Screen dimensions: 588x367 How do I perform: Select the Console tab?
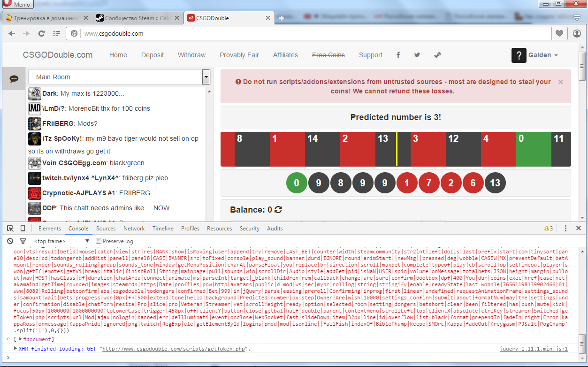78,229
